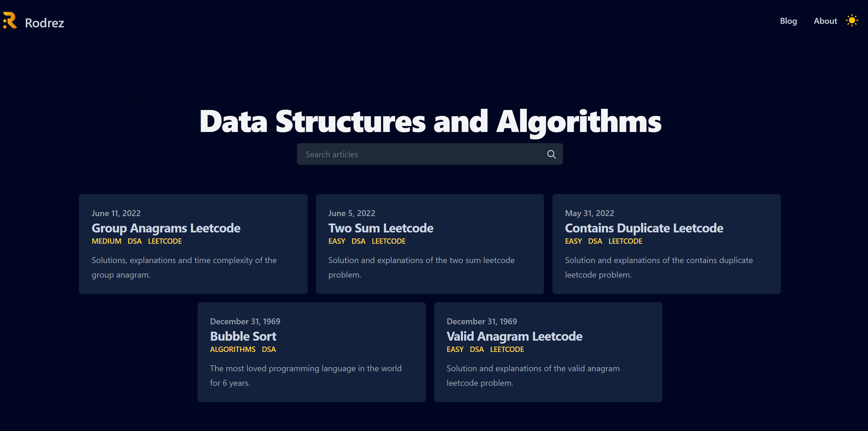Screen dimensions: 868x431
Task: Open the About page
Action: [x=825, y=21]
